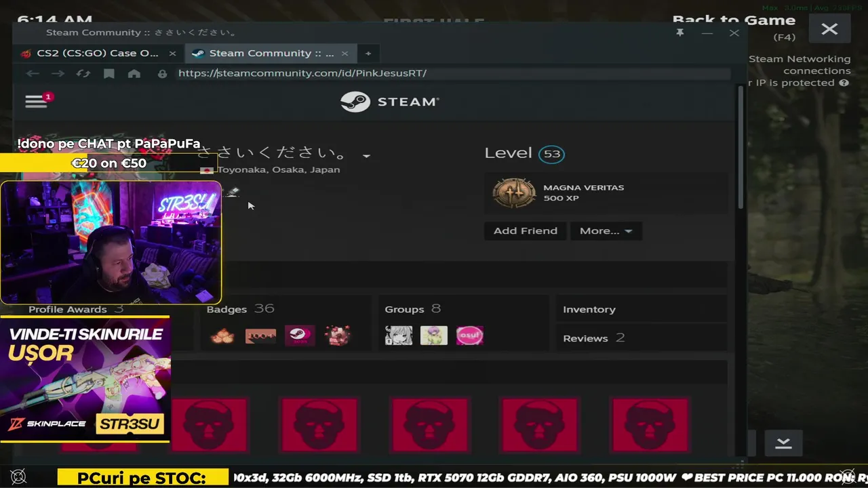Screen dimensions: 868x488
Task: Open the Steam Networking help question mark
Action: pyautogui.click(x=844, y=83)
